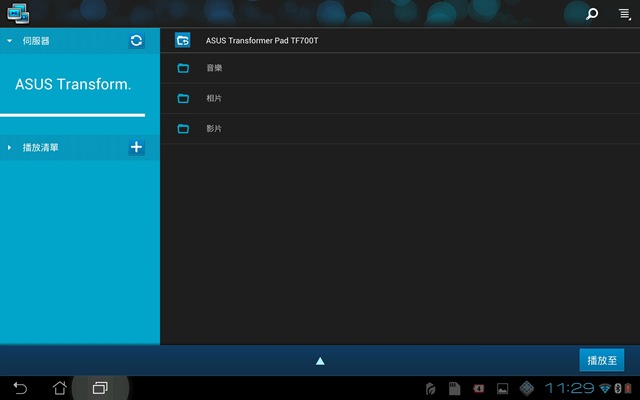Screen dimensions: 640x400
Task: Open the SD card notification icon
Action: tap(454, 389)
